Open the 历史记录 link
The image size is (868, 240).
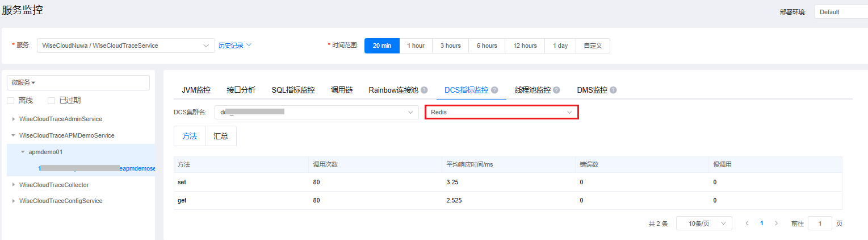click(x=234, y=45)
